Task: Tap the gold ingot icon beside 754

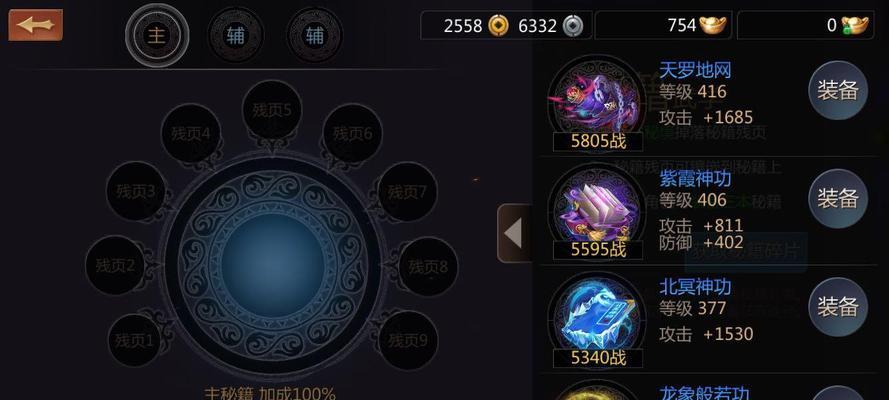Action: 713,25
